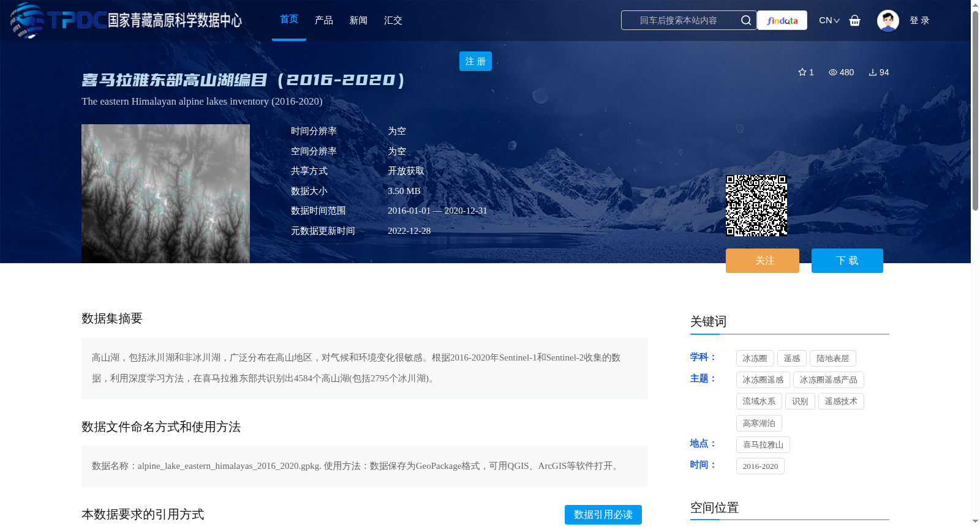Open the shopping basket icon
Viewport: 980px width, 527px height.
(x=855, y=20)
